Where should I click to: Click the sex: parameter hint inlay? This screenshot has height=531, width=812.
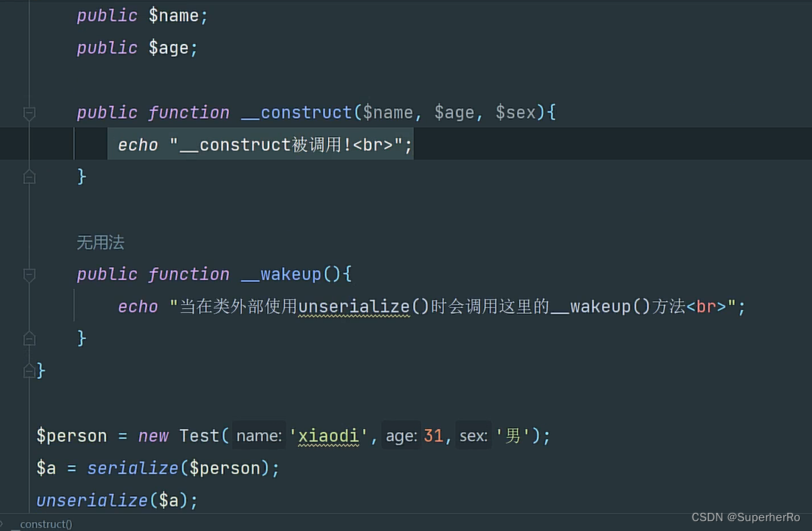coord(473,436)
